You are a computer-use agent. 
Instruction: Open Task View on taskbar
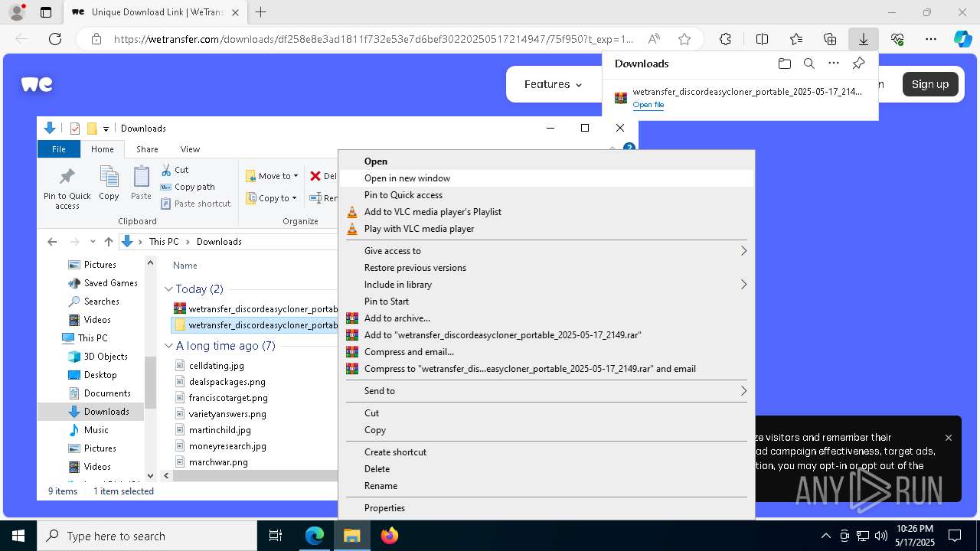click(x=276, y=536)
